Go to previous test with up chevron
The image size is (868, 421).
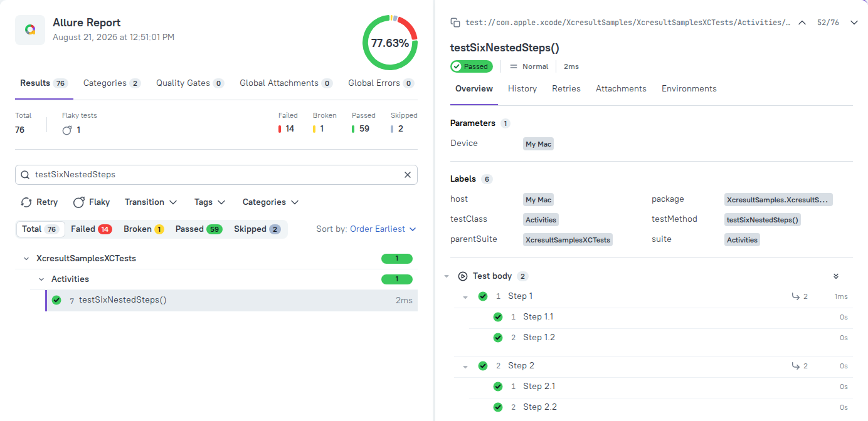pyautogui.click(x=802, y=23)
